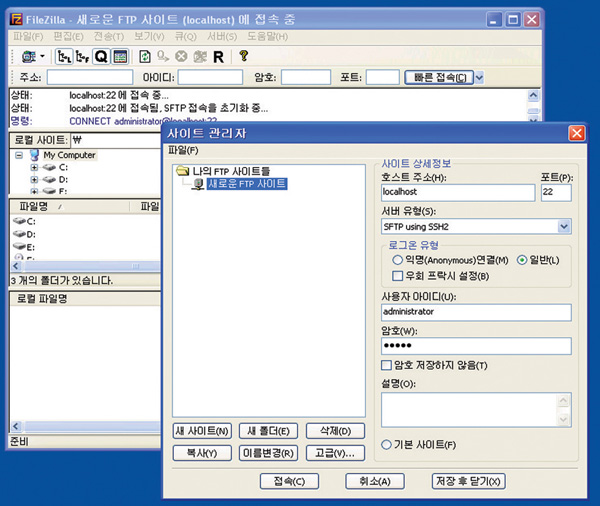Enable 우회 프락시 설정(B) checkbox
Viewport: 600px width, 506px height.
tap(398, 276)
